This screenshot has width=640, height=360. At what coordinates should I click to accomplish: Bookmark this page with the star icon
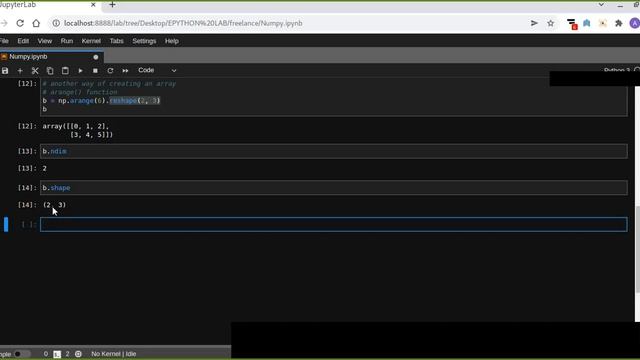coord(551,23)
